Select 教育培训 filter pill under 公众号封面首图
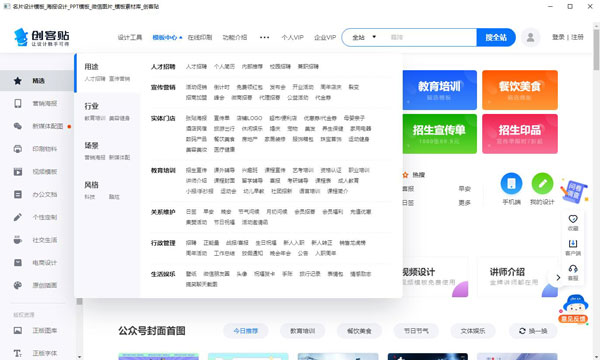Image resolution: width=600 pixels, height=360 pixels. [302, 331]
